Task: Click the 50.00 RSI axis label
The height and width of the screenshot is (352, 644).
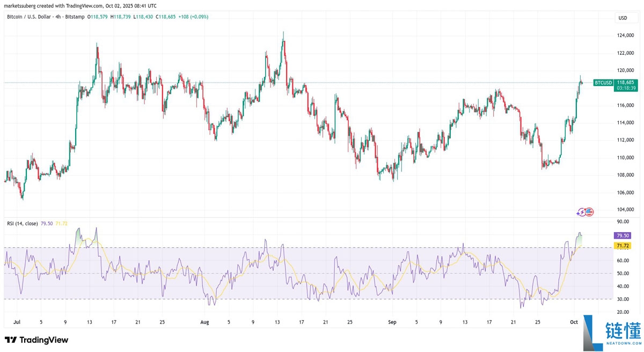Action: point(623,274)
